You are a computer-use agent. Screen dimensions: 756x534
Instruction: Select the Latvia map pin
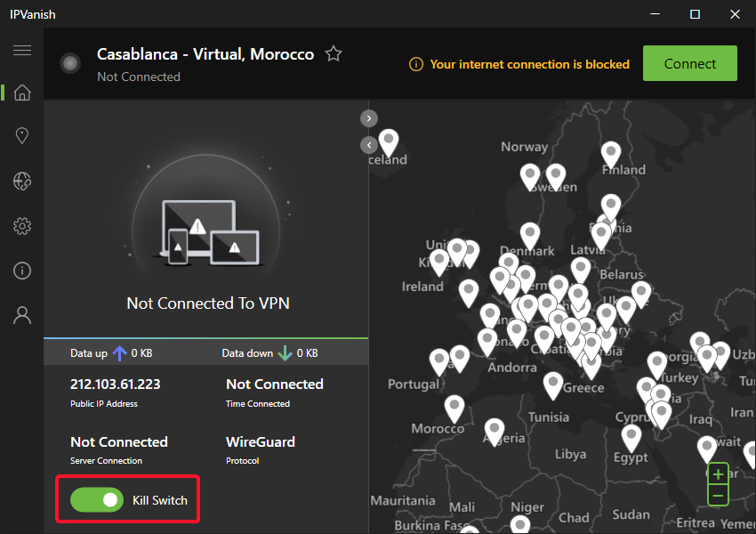(601, 237)
